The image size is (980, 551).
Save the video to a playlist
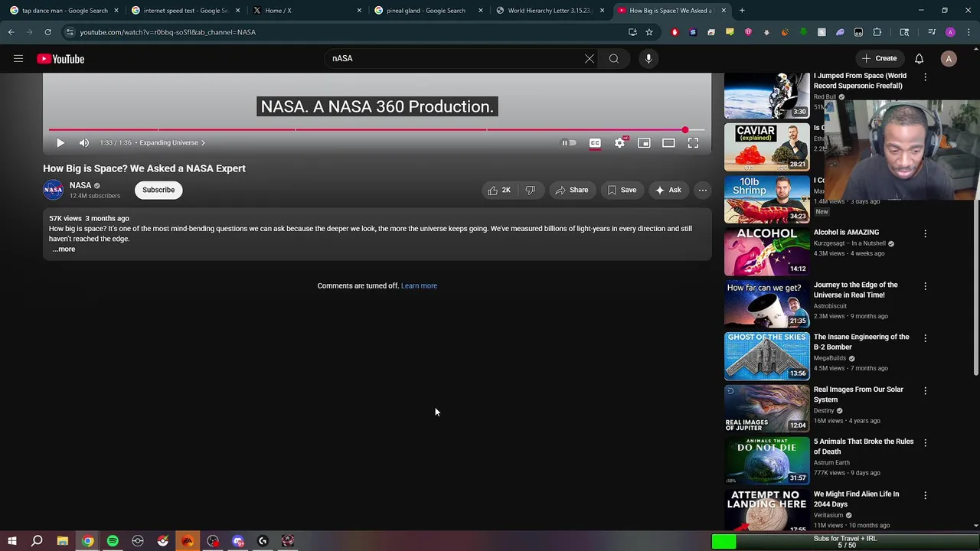click(622, 190)
